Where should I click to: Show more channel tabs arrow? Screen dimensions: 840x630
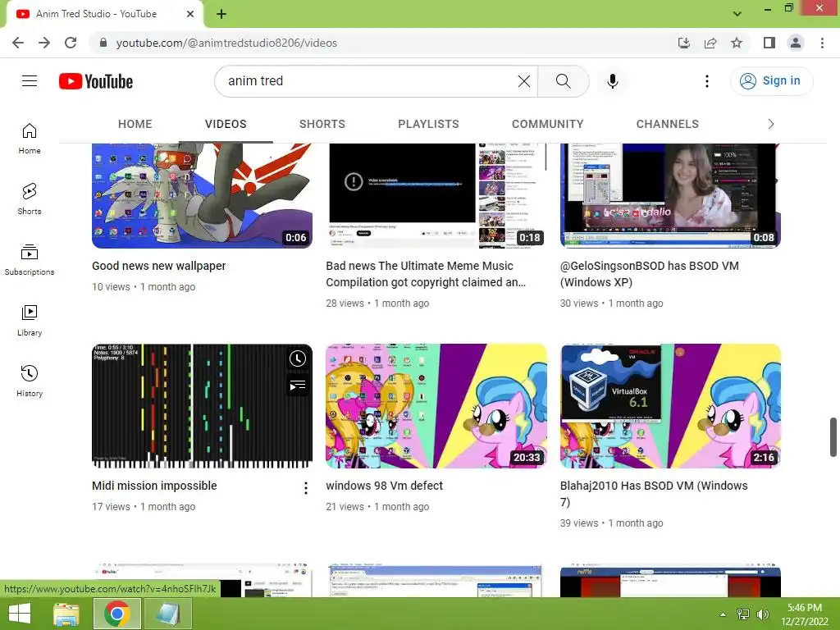770,124
